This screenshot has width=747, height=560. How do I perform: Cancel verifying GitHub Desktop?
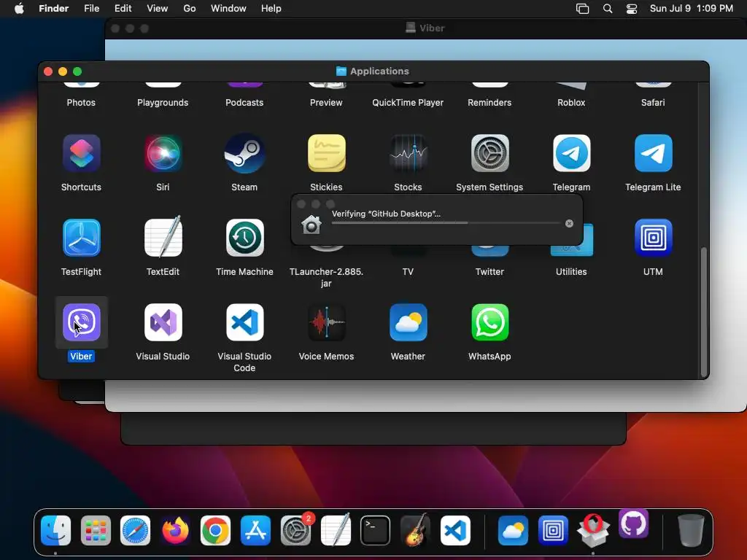569,223
